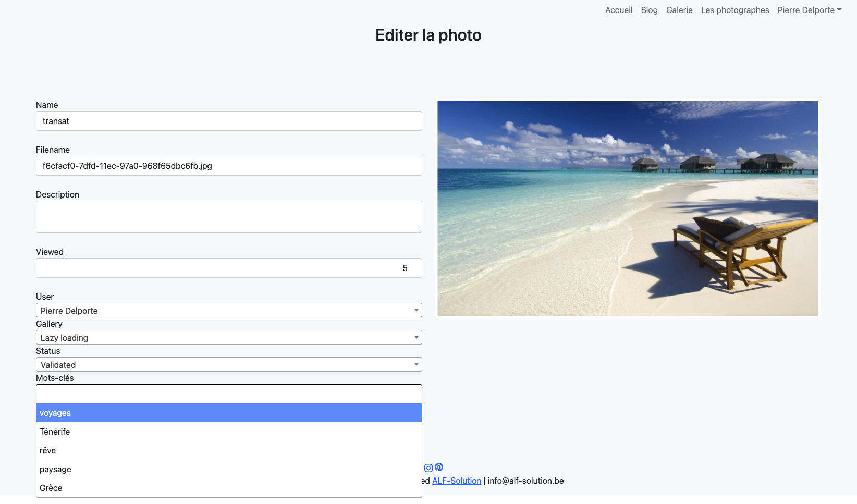The width and height of the screenshot is (857, 504).
Task: Click the beach photo preview thumbnail
Action: (x=628, y=208)
